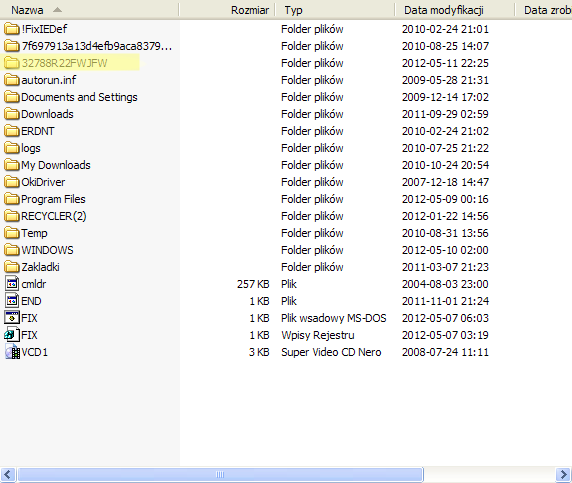Click the horizontal scrollbar left arrow

point(8,475)
